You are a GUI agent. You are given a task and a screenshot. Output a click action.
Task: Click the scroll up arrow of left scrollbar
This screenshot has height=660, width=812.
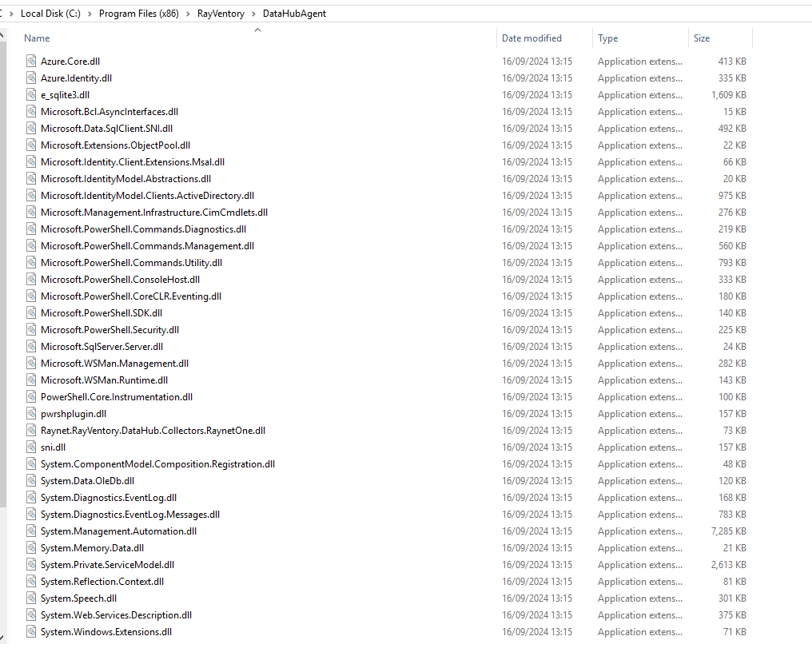(x=2, y=35)
